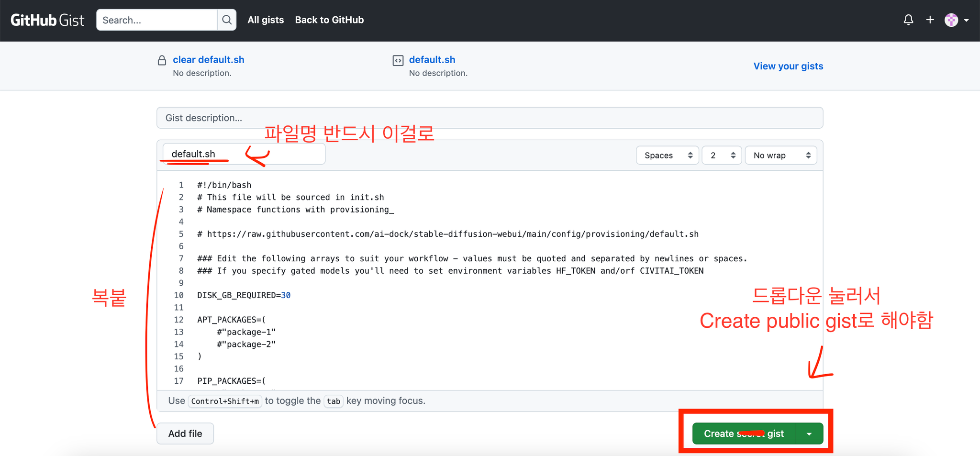The height and width of the screenshot is (456, 980).
Task: Click line number 10 in the gutter
Action: click(x=178, y=295)
